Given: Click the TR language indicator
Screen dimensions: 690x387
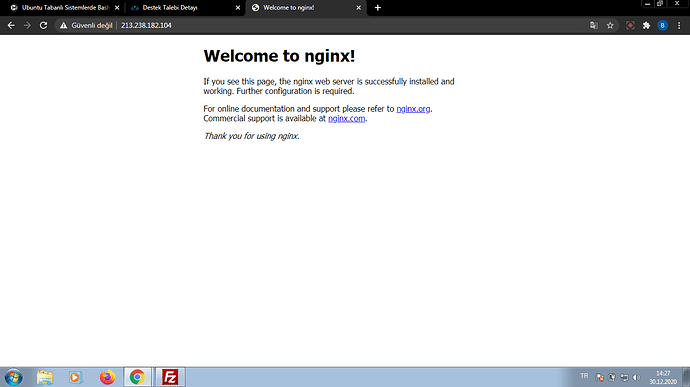Looking at the screenshot, I should [x=584, y=376].
